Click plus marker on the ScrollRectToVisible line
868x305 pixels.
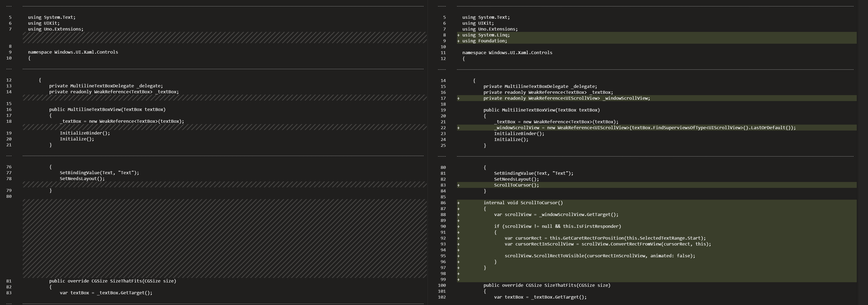(459, 256)
